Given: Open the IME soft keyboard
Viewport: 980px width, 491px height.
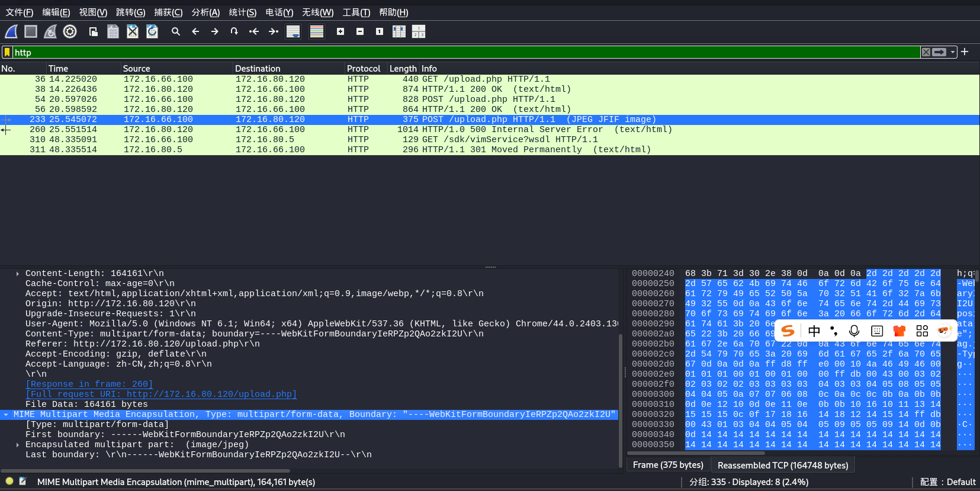Looking at the screenshot, I should (x=877, y=331).
